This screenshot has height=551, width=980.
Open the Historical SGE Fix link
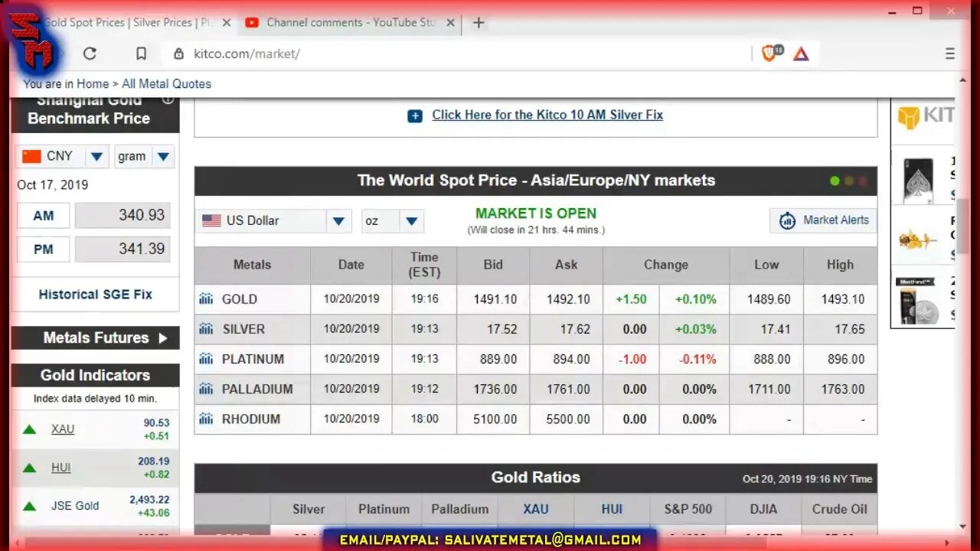click(96, 294)
